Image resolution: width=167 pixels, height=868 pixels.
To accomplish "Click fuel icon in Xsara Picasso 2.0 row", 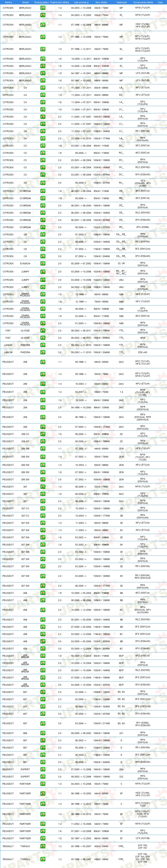I will click(x=42, y=324).
